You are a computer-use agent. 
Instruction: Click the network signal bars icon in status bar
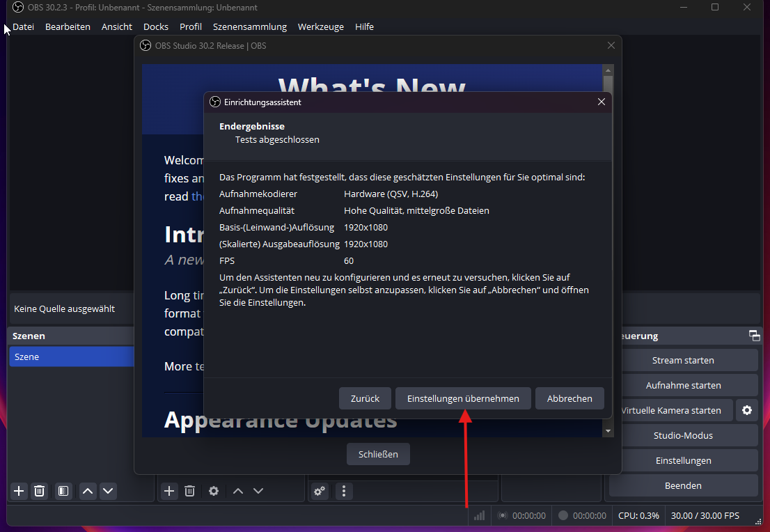click(479, 515)
